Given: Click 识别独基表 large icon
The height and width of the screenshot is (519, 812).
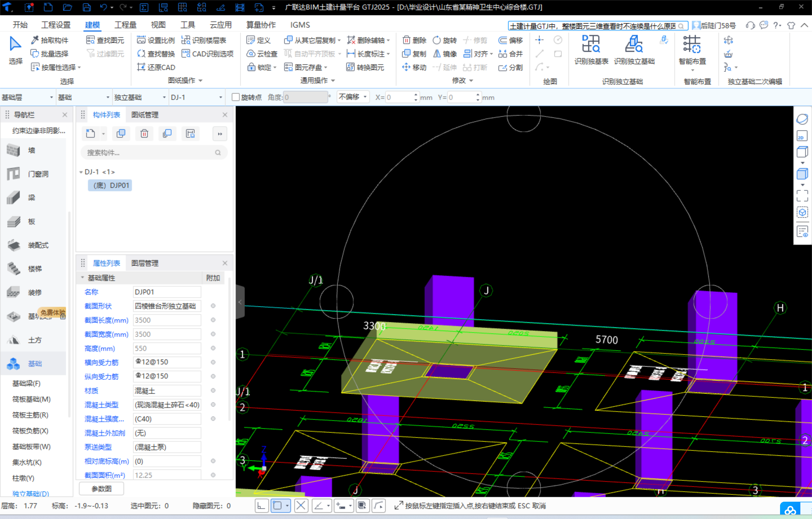Looking at the screenshot, I should pos(591,50).
